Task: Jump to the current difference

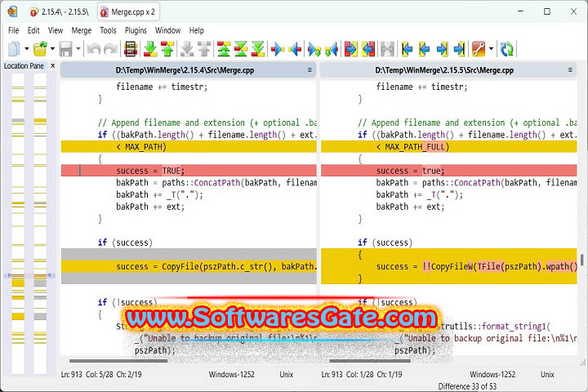Action: [x=240, y=49]
